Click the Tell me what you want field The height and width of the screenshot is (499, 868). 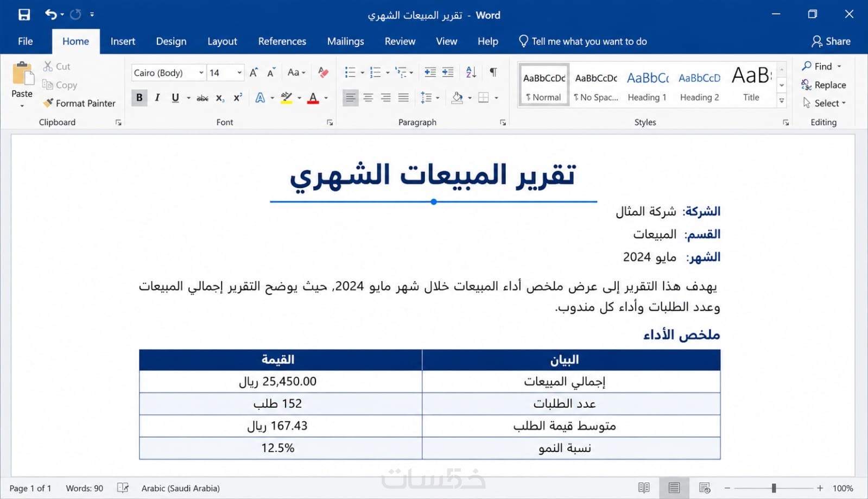583,41
